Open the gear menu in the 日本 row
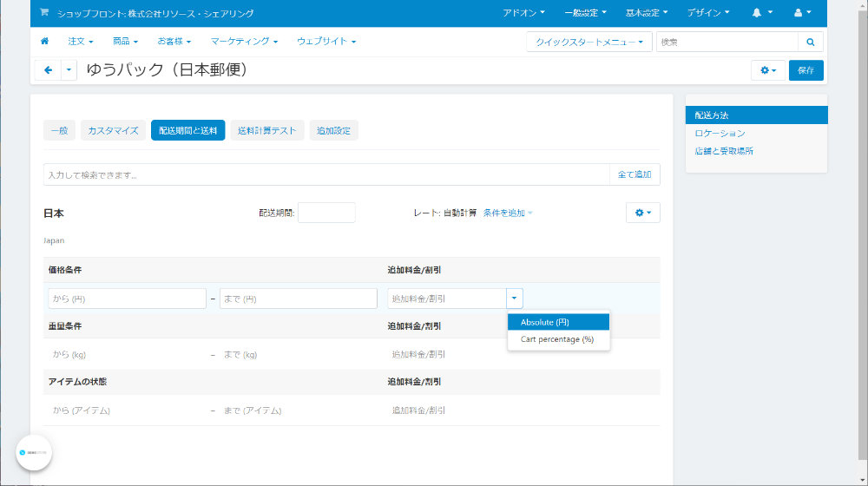 (642, 213)
